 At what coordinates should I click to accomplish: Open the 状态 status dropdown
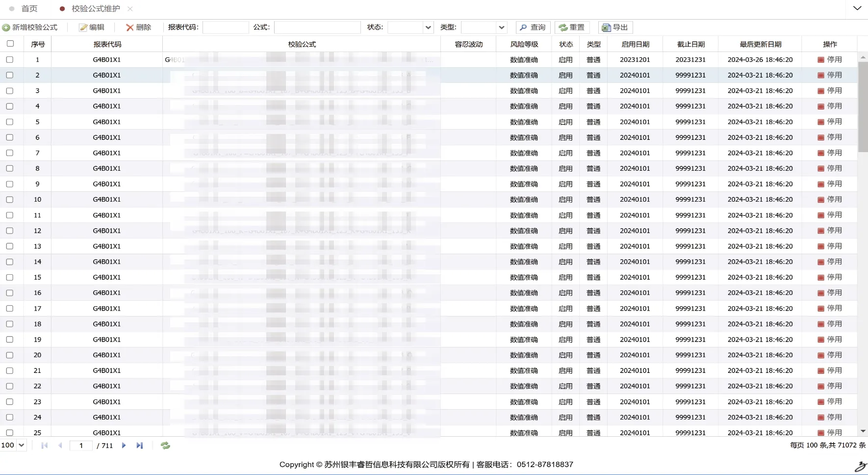(428, 27)
